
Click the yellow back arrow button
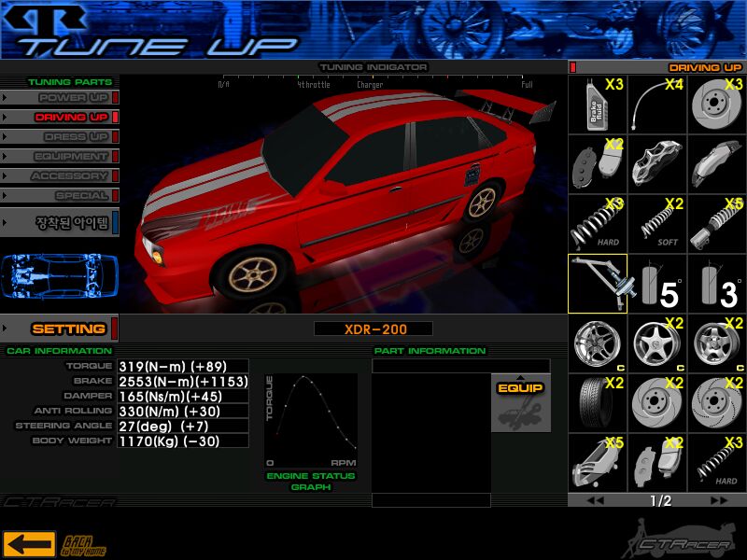(x=29, y=543)
